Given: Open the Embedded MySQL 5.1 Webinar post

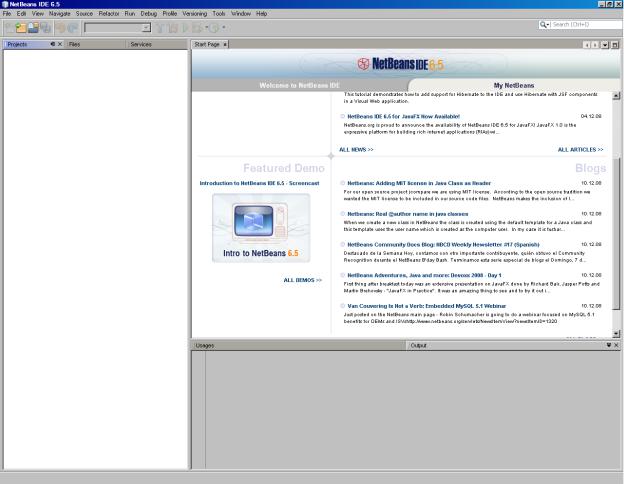Looking at the screenshot, I should coord(427,306).
